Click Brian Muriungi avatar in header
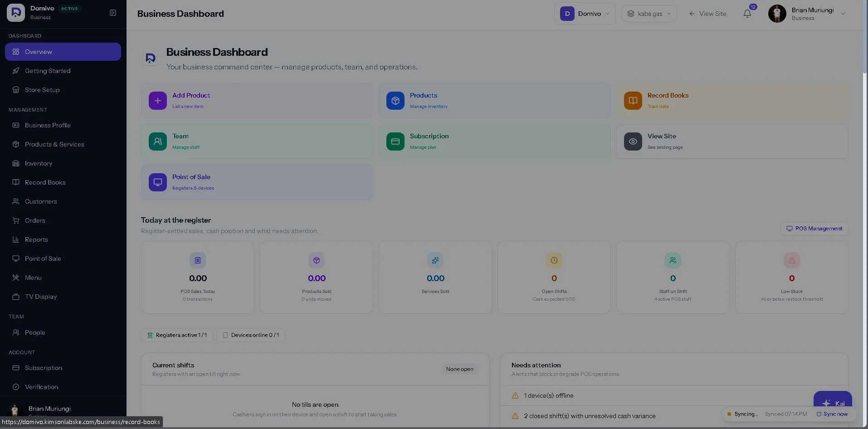Screen dimensions: 868x429 point(777,14)
